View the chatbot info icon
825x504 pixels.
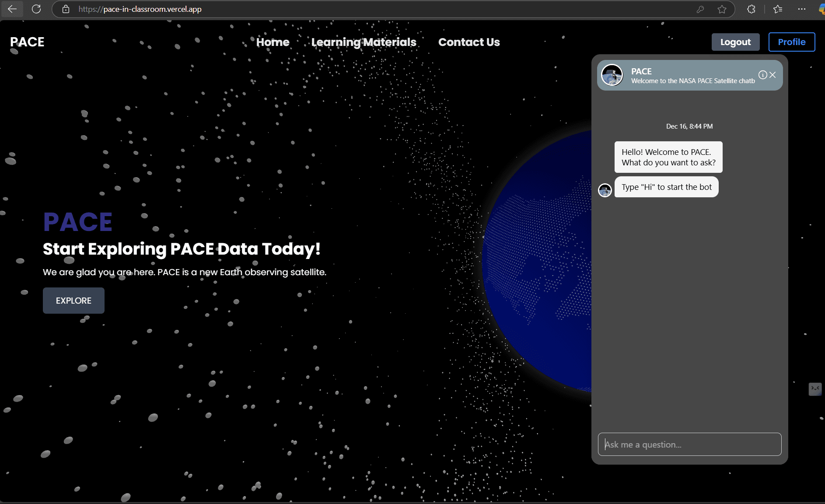[762, 75]
